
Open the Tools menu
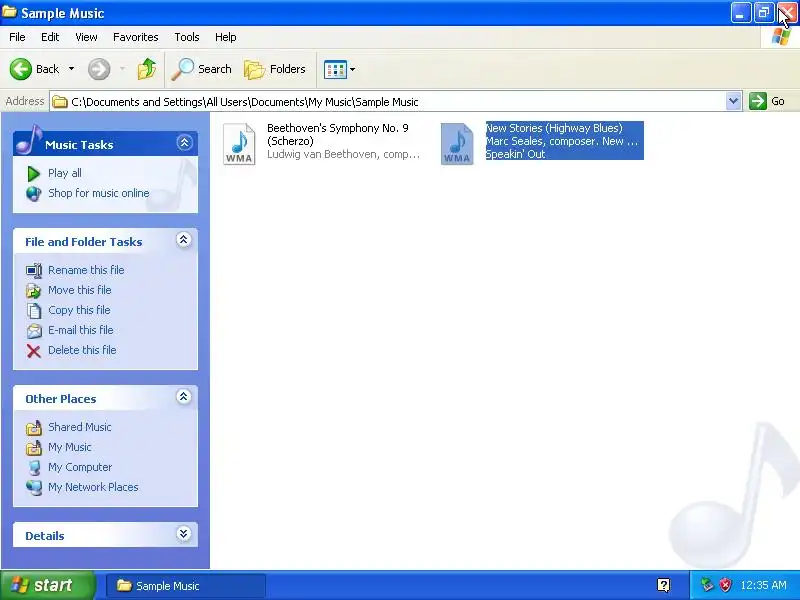tap(187, 37)
